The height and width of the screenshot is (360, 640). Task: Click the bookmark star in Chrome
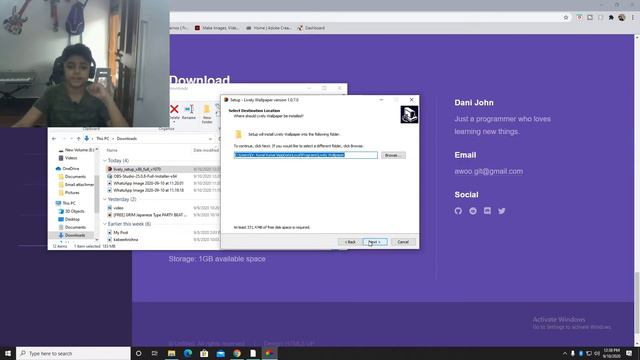click(566, 18)
